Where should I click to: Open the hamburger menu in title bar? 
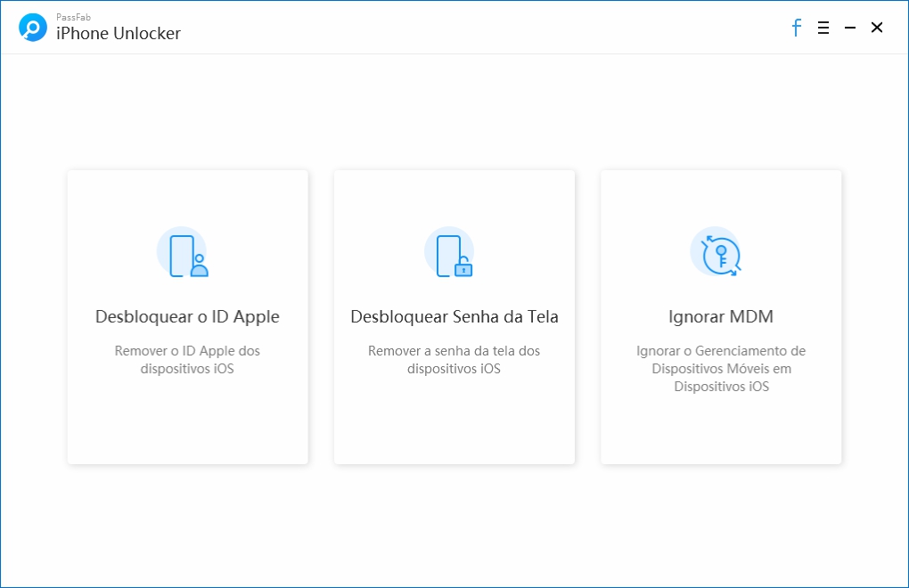(823, 28)
